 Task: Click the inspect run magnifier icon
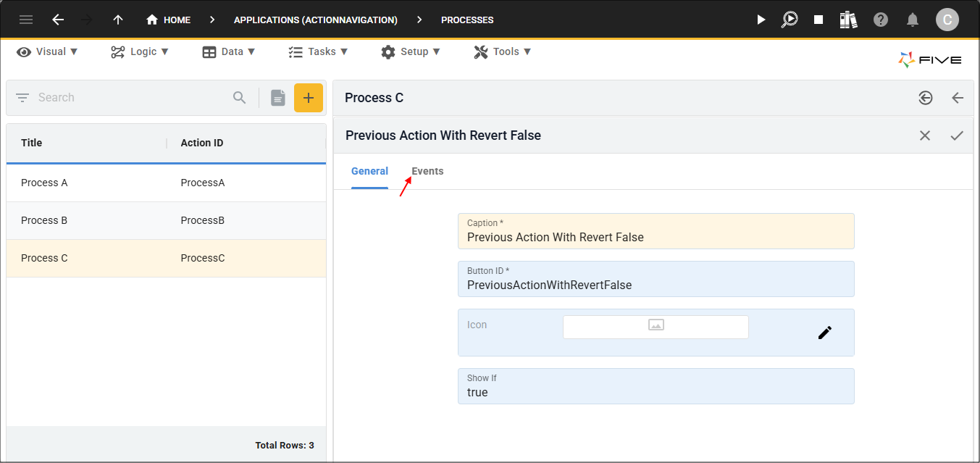(790, 20)
